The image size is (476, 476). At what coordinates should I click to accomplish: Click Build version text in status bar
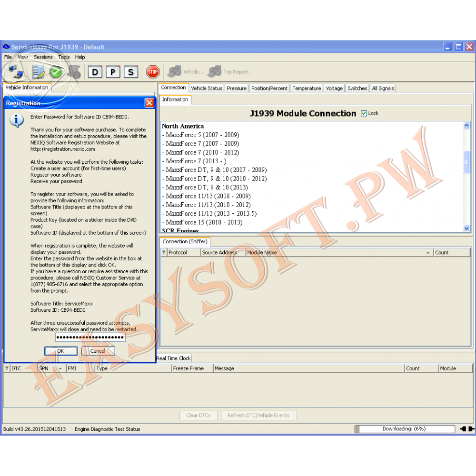pos(34,429)
